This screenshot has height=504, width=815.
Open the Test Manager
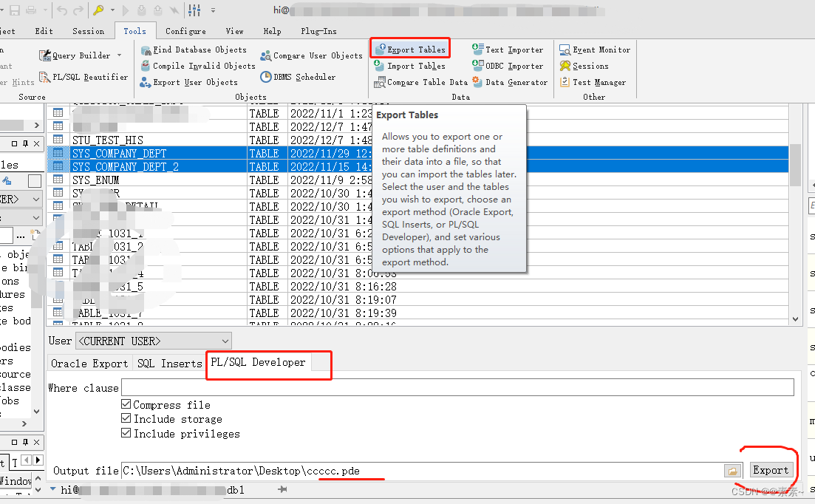click(593, 82)
